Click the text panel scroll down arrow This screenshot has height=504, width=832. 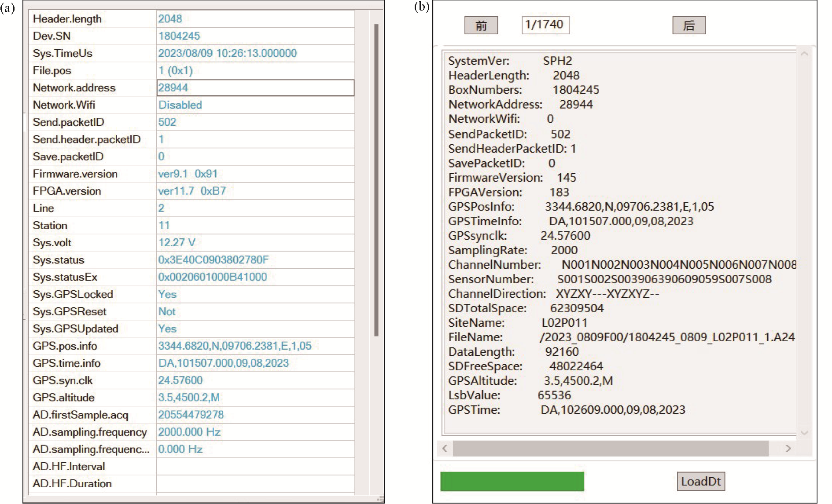(x=804, y=433)
